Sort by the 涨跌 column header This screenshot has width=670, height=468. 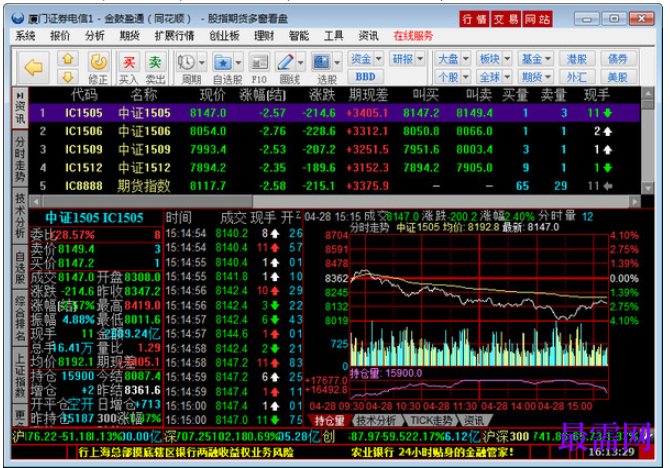click(x=322, y=95)
